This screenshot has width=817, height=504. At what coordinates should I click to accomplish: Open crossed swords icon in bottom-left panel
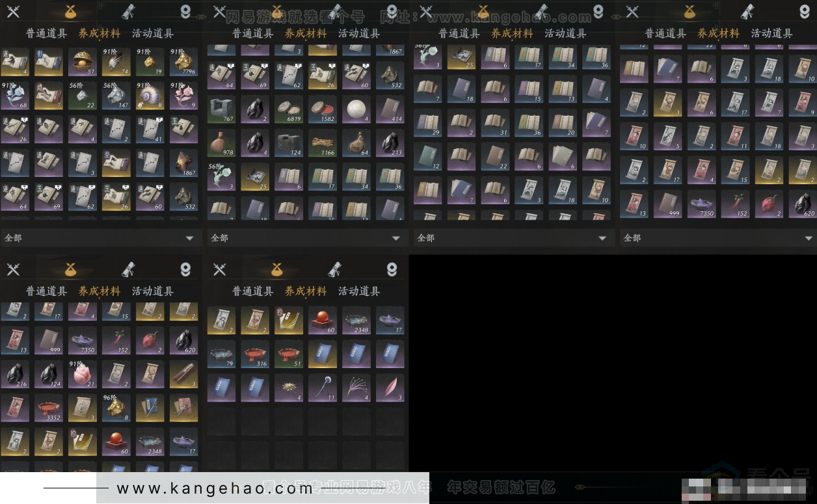(13, 269)
